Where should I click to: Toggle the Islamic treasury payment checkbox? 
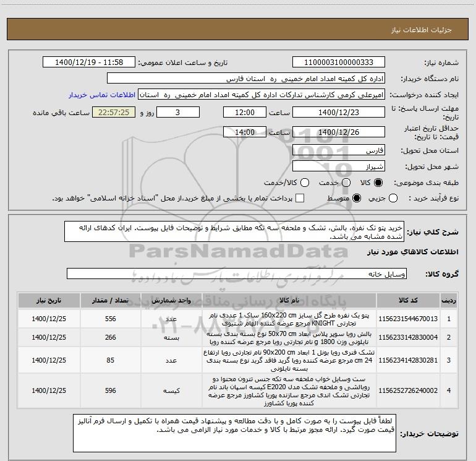pos(300,198)
